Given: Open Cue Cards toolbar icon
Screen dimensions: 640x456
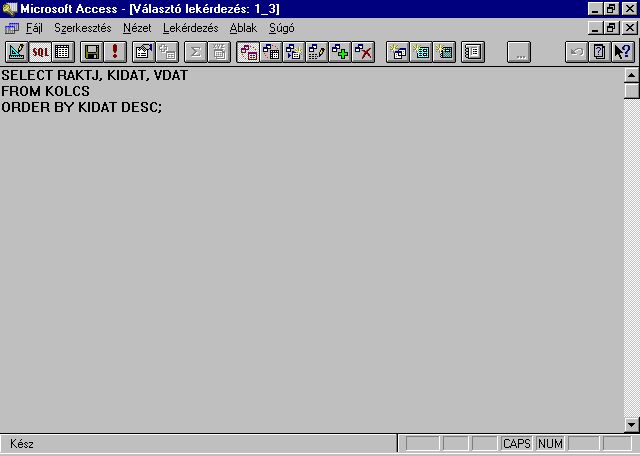Looking at the screenshot, I should [600, 52].
